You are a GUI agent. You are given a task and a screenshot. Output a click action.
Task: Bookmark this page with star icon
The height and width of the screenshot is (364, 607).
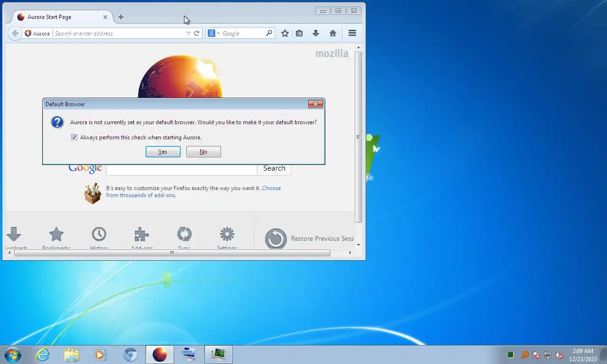pos(285,33)
